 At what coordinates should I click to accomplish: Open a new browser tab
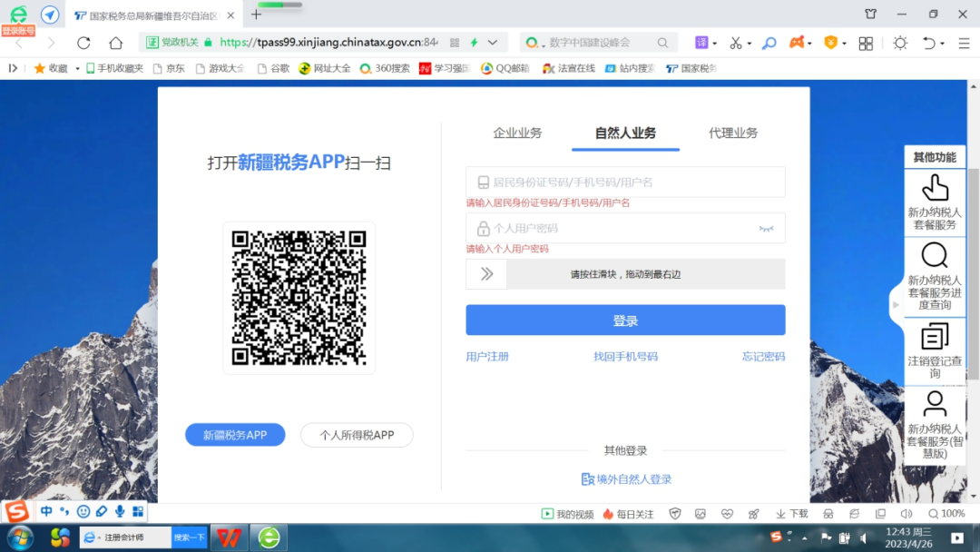[x=256, y=15]
